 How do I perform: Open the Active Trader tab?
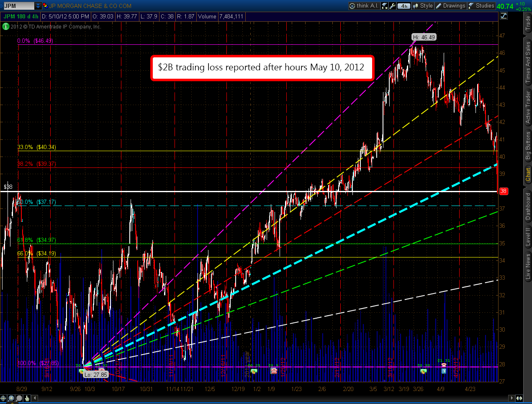(x=528, y=108)
